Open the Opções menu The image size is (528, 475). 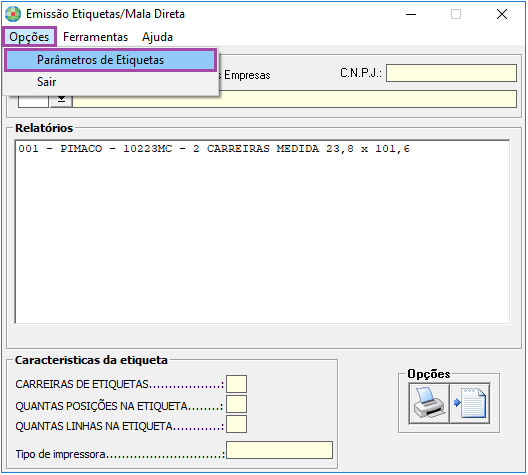(x=29, y=37)
